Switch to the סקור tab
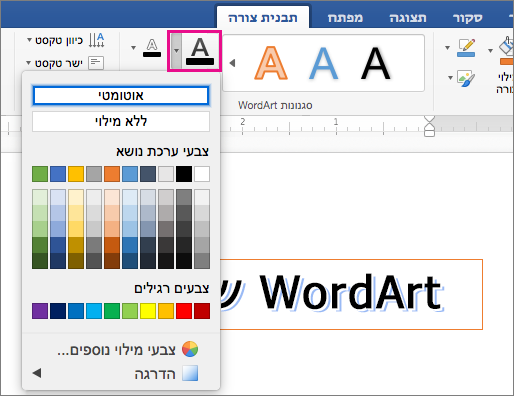Screen dimensions: 514x396 [x=468, y=18]
